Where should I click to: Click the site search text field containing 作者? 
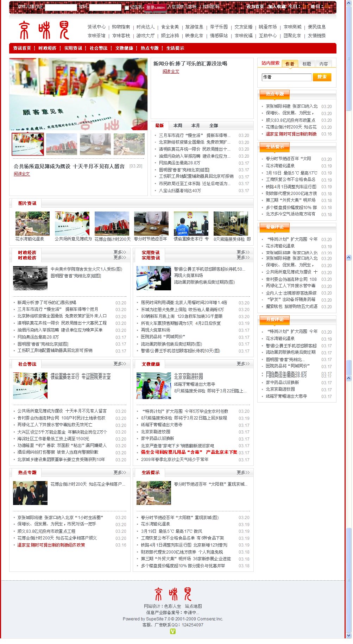pyautogui.click(x=286, y=77)
